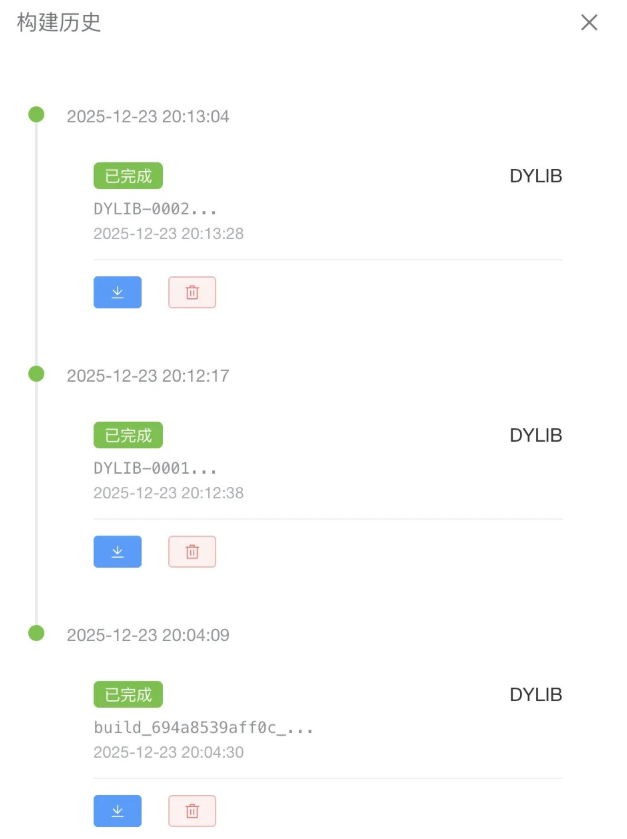
Task: Delete the DYLIB-0002 build record
Action: (192, 292)
